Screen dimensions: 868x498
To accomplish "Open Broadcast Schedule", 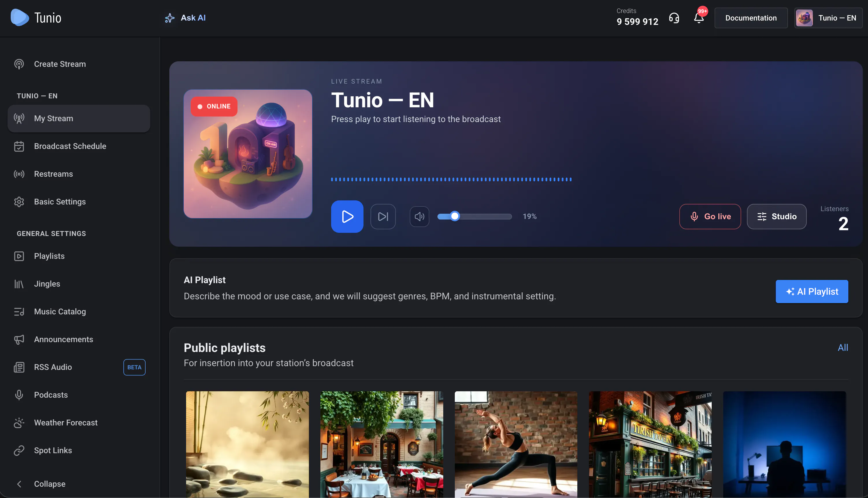I will [x=79, y=146].
